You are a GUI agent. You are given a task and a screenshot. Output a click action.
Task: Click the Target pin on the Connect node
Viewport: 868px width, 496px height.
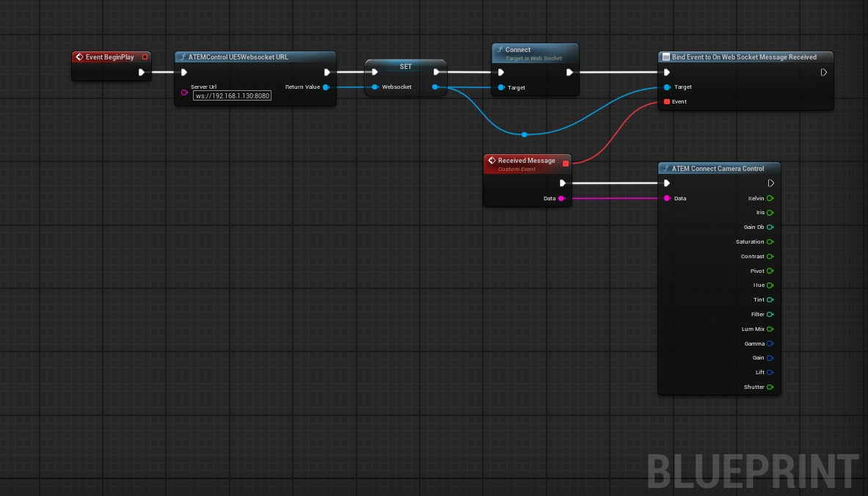500,87
